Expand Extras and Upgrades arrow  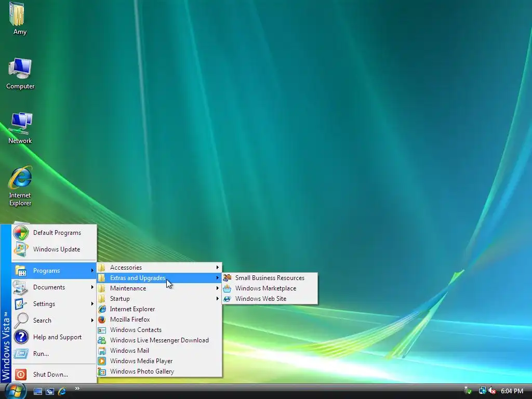point(218,278)
